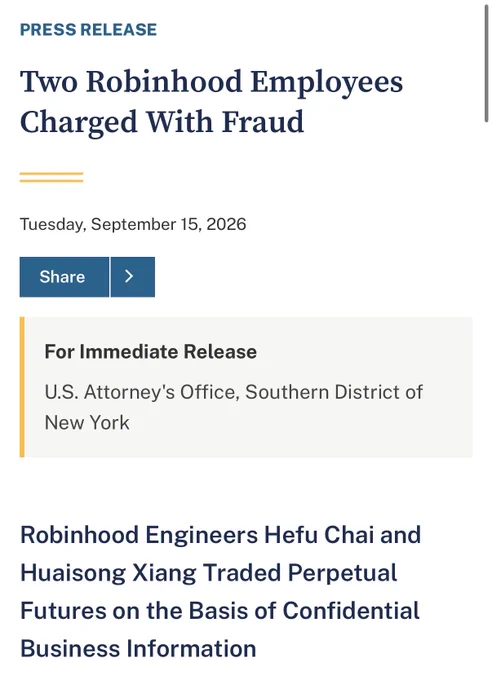Viewport: 492px width, 680px height.
Task: Click the Tuesday, September 15, 2026 date
Action: [133, 224]
